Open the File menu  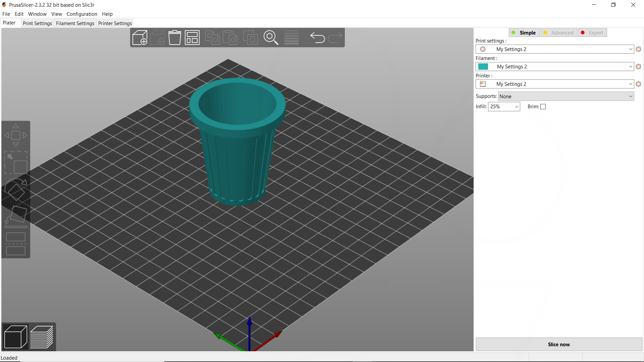click(x=6, y=14)
